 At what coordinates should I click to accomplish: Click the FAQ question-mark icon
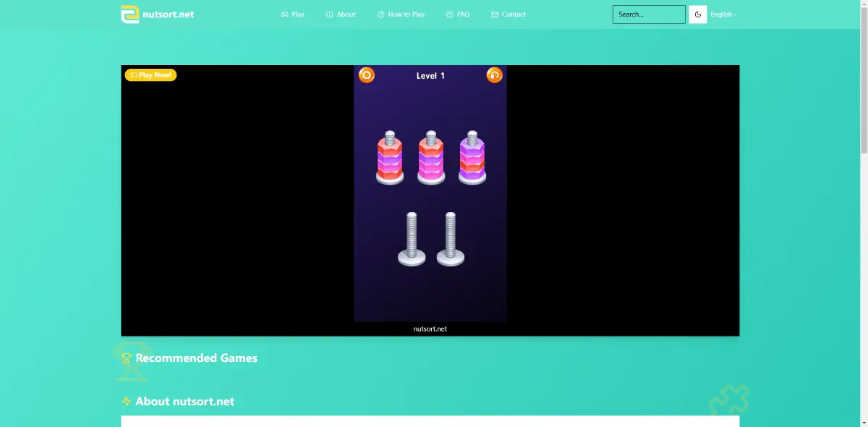pos(448,14)
